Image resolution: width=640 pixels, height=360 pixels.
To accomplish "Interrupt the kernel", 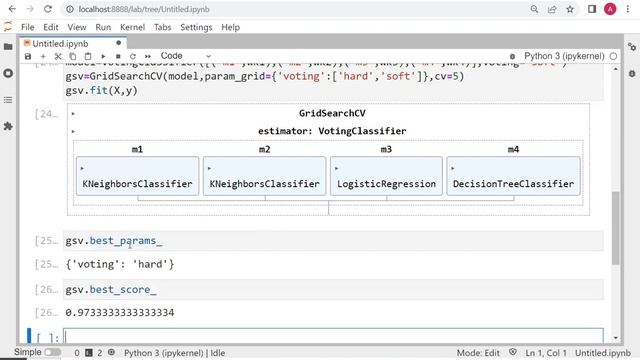I will (x=118, y=56).
